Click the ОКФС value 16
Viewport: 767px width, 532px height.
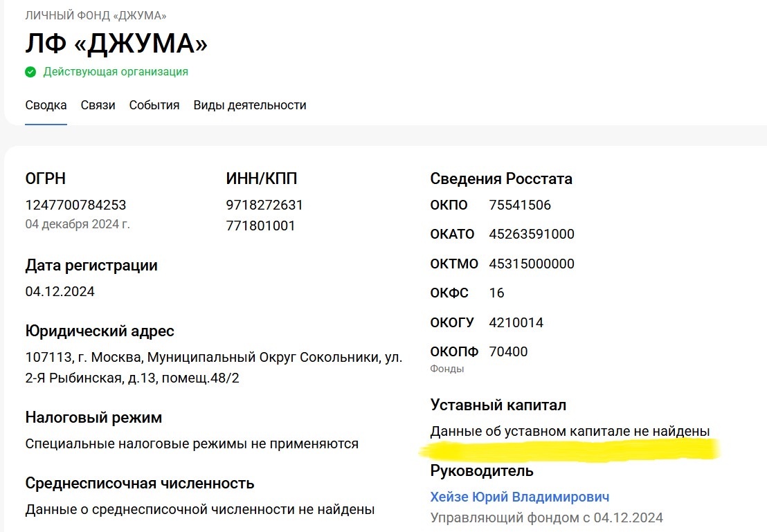pyautogui.click(x=496, y=293)
